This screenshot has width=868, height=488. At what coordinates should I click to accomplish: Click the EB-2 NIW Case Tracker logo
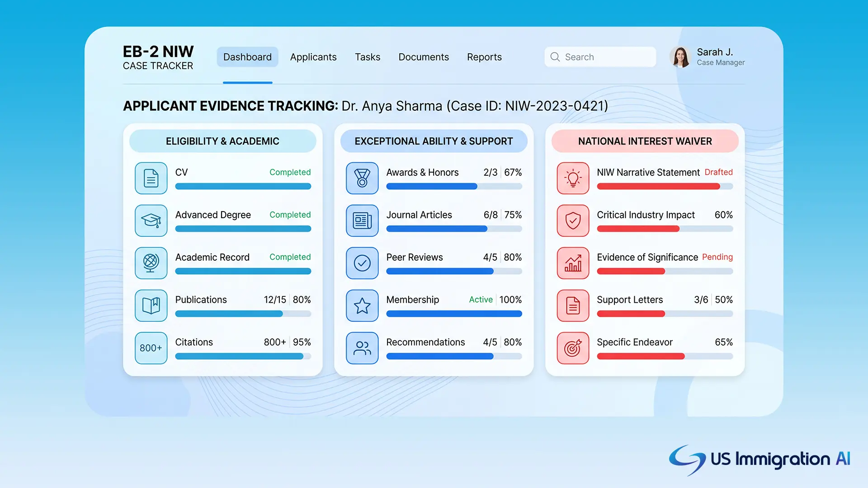click(158, 57)
